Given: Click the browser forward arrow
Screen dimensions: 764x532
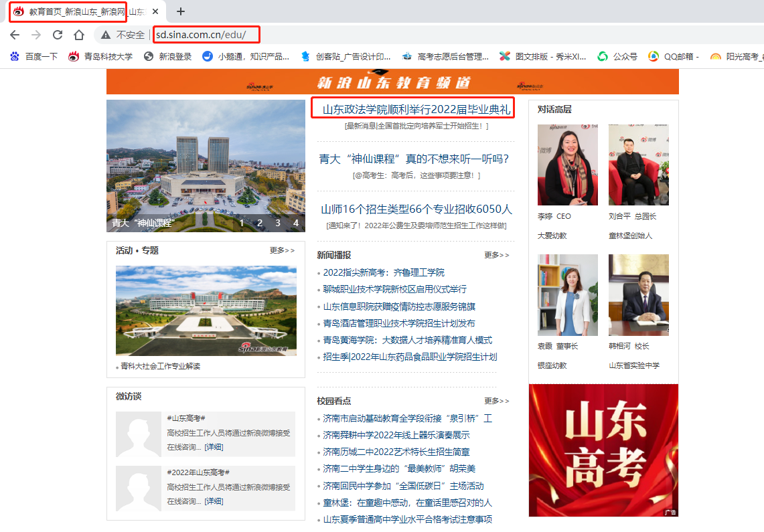Looking at the screenshot, I should 36,35.
